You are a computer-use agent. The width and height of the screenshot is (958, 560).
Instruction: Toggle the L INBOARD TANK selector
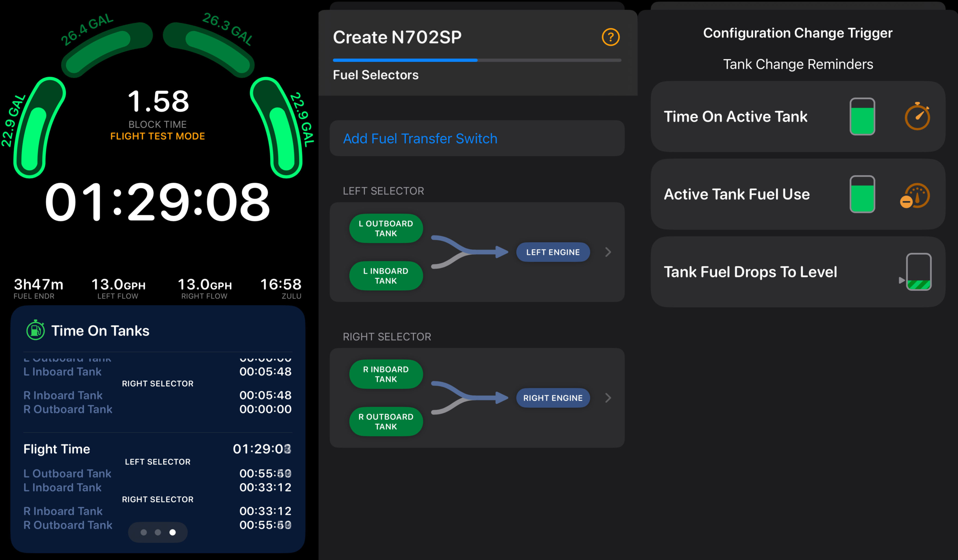(386, 276)
